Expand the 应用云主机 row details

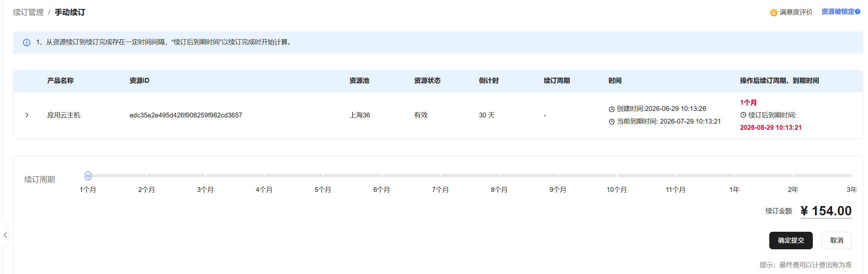(27, 115)
